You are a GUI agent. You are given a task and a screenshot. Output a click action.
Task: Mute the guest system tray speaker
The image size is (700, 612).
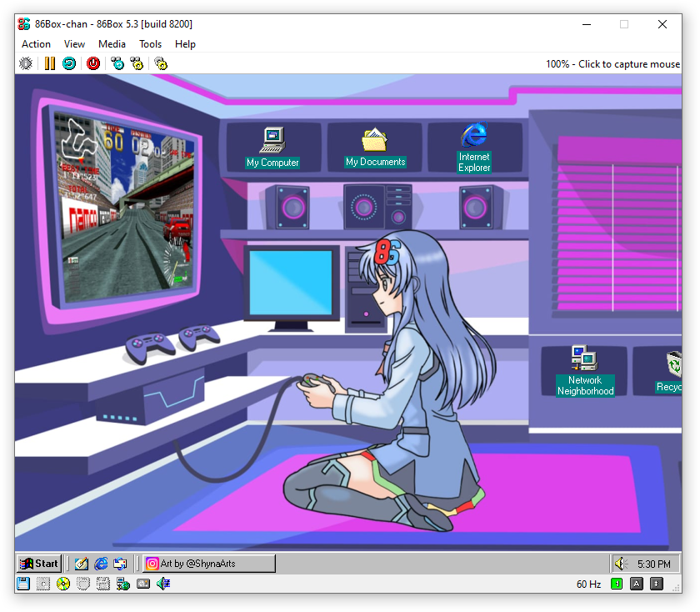(x=619, y=563)
